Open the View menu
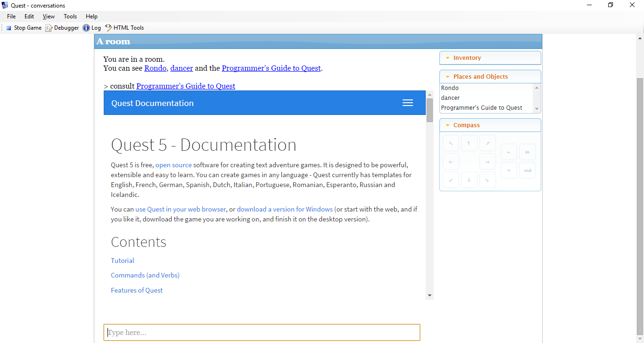Screen dimensions: 644x343 click(x=49, y=16)
